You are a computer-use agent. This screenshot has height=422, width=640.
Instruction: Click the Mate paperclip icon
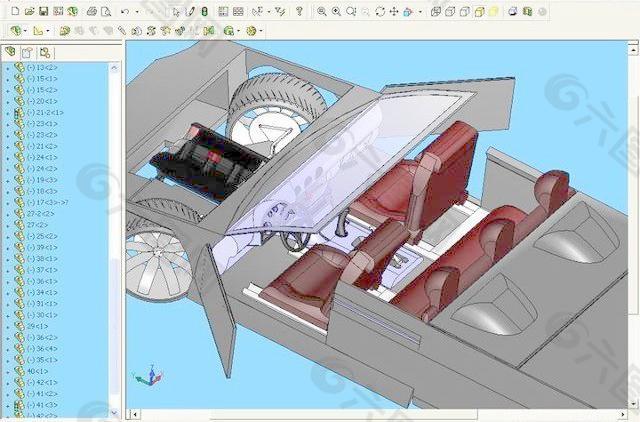(x=122, y=31)
